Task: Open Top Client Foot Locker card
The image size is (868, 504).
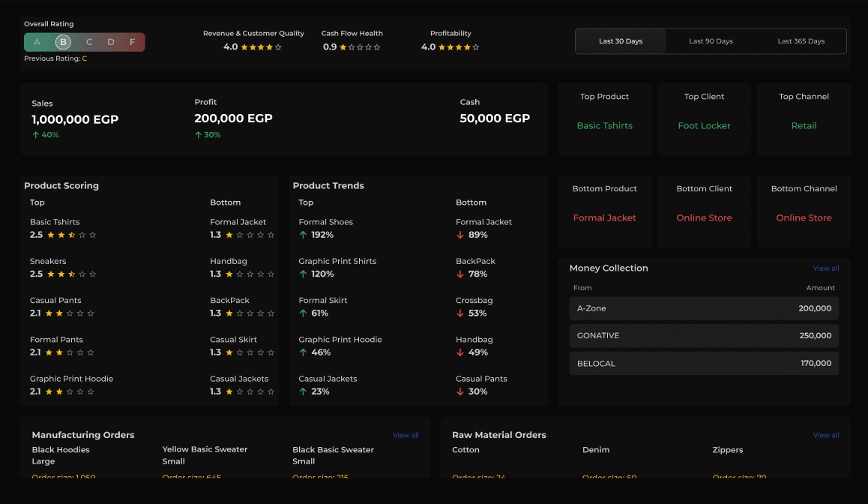Action: 704,119
